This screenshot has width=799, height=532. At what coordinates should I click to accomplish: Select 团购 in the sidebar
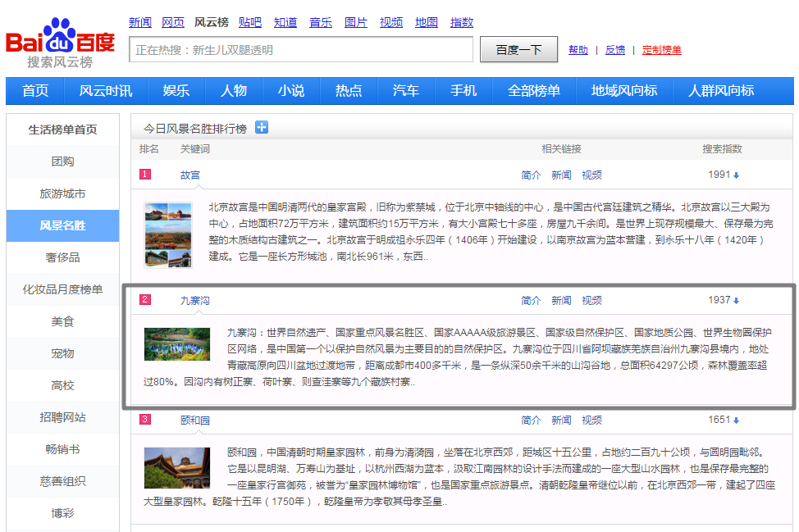62,161
